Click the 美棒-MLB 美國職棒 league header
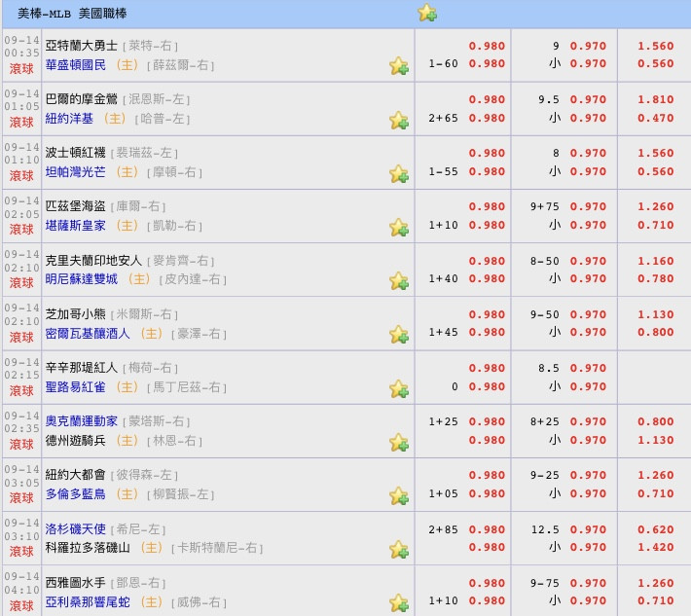Viewport: 691px width, 616px height. (x=72, y=14)
